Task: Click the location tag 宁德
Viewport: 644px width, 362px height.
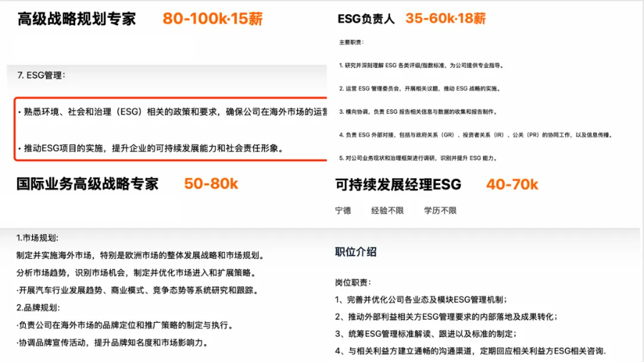Action: (x=343, y=210)
